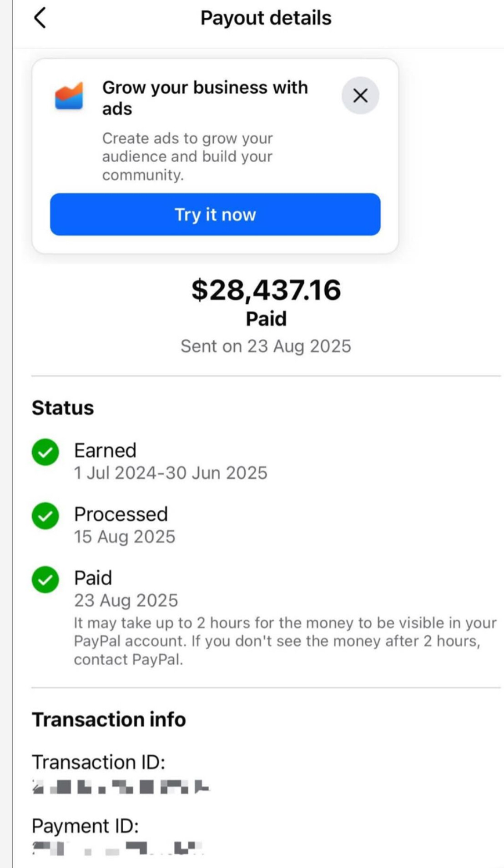Tap the Create ads description text
The image size is (504, 868).
tap(187, 156)
